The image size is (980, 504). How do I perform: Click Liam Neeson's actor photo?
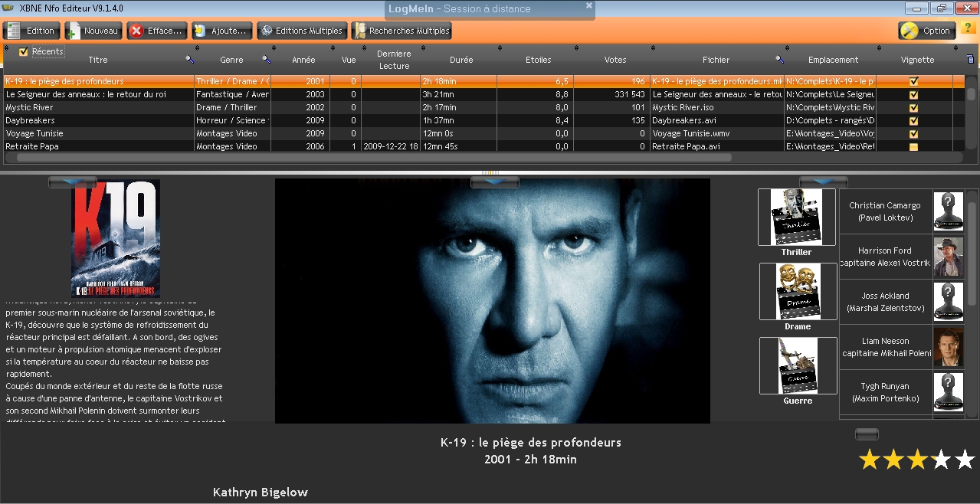949,347
